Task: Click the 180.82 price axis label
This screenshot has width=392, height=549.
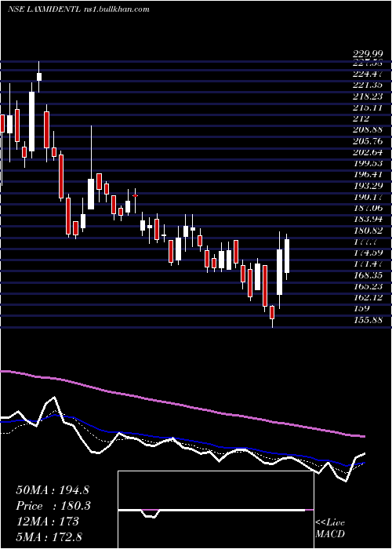Action: tap(367, 231)
